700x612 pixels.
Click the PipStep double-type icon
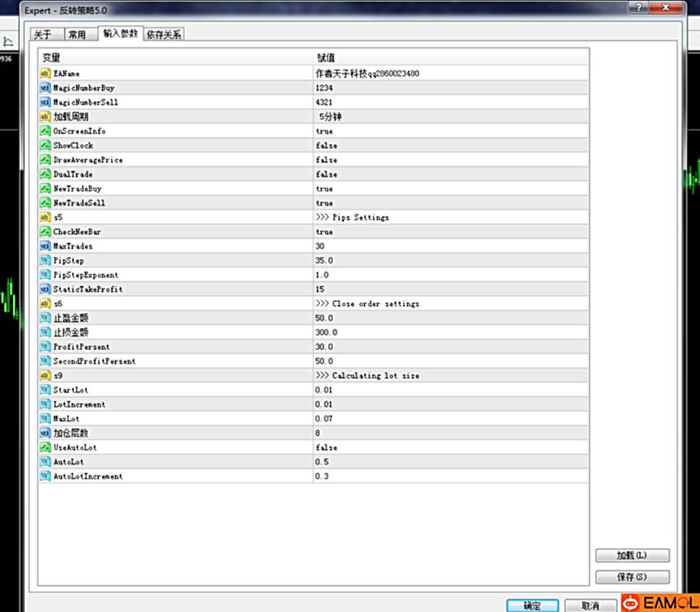(45, 260)
